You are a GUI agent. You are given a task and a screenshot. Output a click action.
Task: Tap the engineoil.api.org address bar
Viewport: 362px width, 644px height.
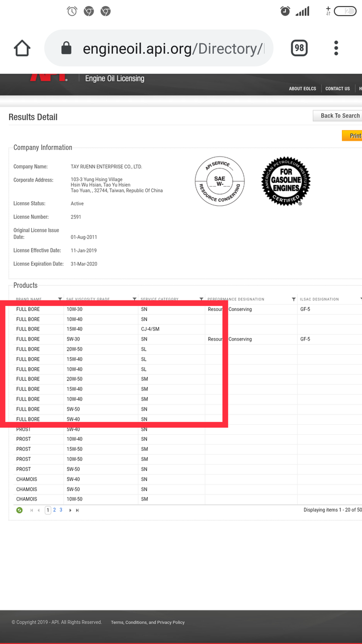(x=158, y=48)
